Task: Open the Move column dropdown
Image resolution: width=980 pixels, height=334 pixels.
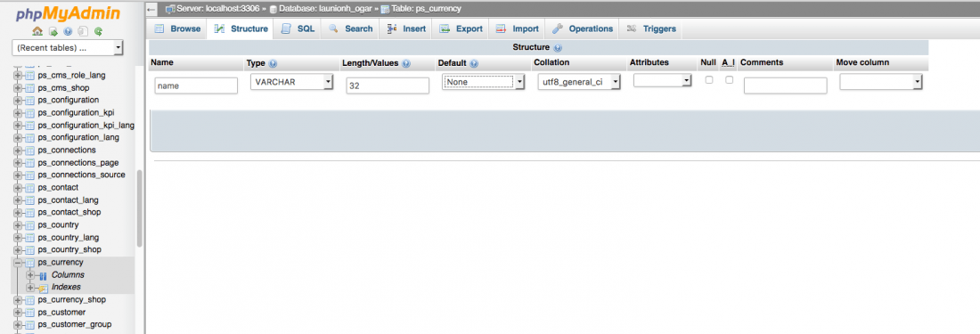Action: click(x=880, y=82)
